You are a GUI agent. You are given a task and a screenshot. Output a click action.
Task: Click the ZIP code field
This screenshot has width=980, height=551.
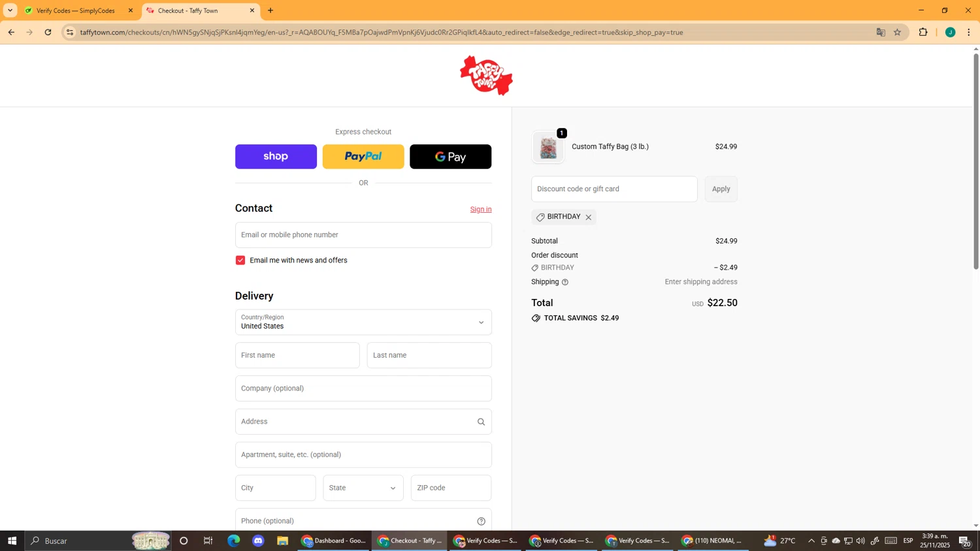coord(451,488)
